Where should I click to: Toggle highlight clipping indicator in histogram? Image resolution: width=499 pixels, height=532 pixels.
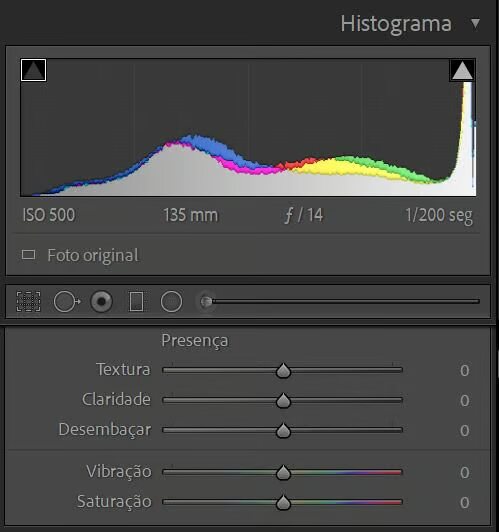(x=462, y=71)
